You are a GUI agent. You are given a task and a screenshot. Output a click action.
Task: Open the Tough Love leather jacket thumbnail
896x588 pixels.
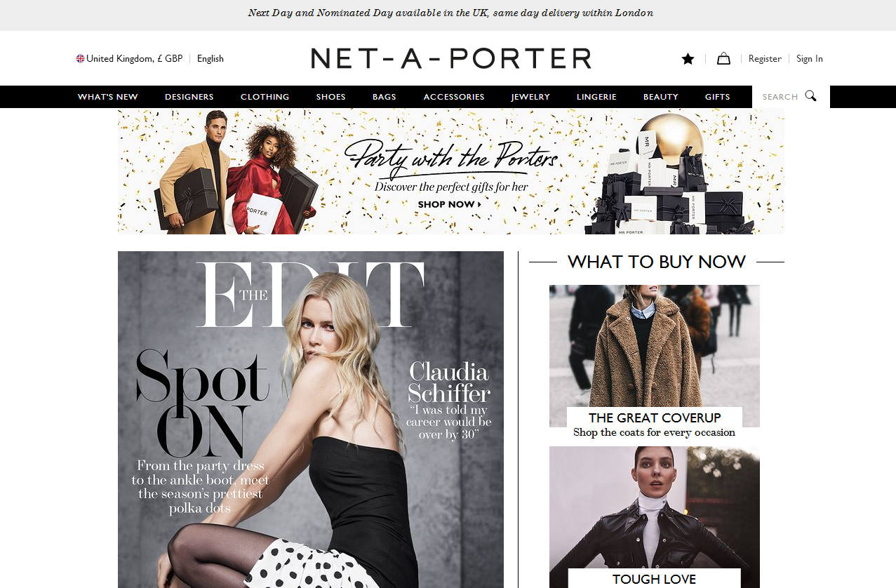pyautogui.click(x=655, y=517)
